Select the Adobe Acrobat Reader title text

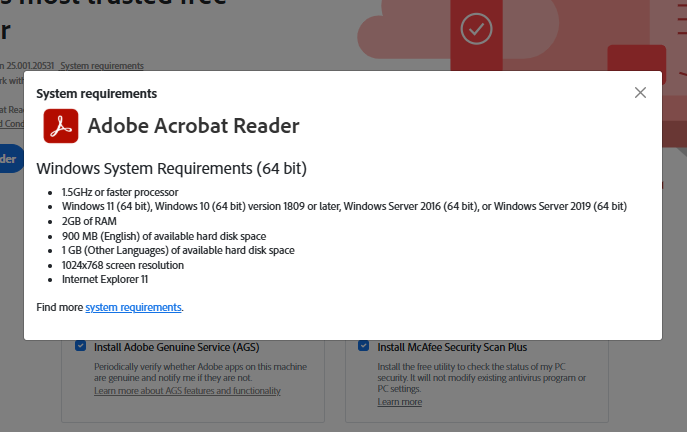(193, 126)
